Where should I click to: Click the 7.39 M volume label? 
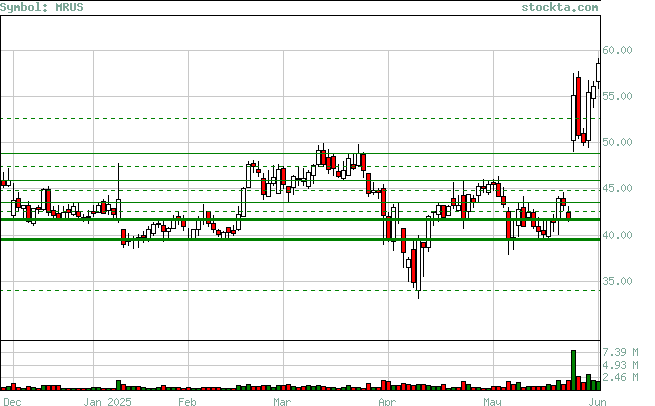pyautogui.click(x=620, y=352)
